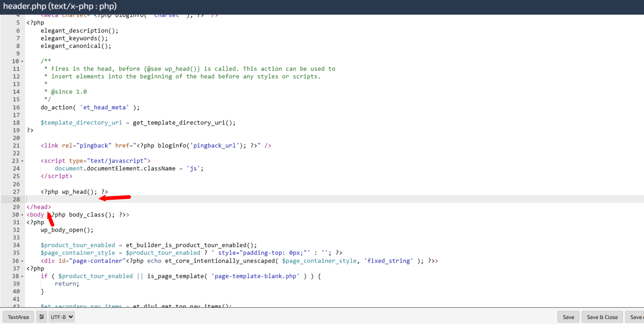644x324 pixels.
Task: Click the 'insert elements into the beginning' comment
Action: [x=183, y=76]
